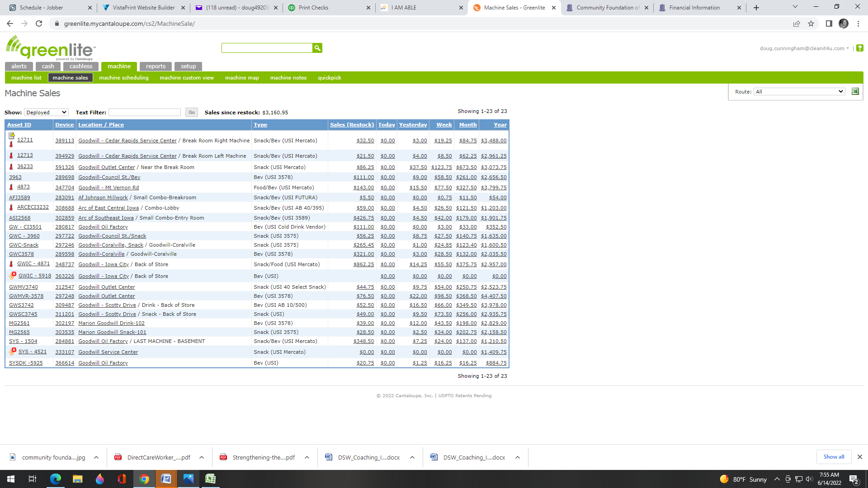Click communication error icon beside SYS - 4521

13,351
